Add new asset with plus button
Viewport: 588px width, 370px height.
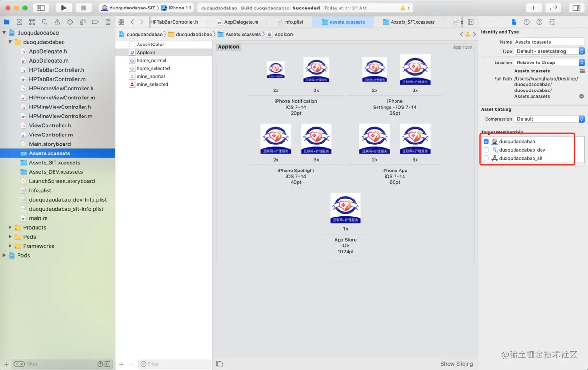(121, 364)
